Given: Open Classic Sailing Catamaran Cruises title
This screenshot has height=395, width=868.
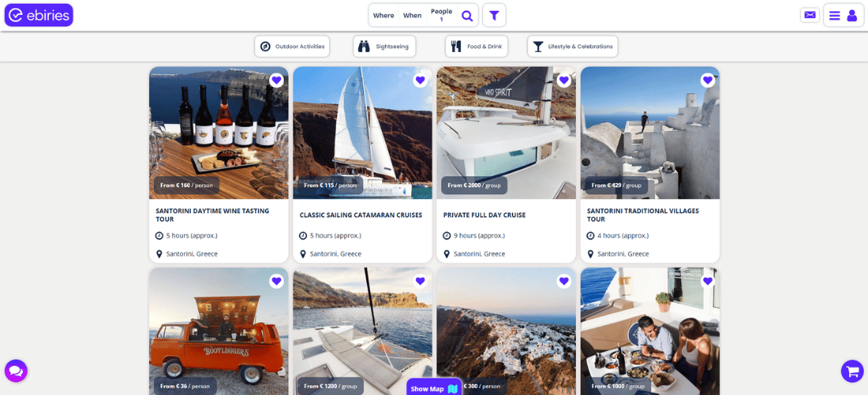Looking at the screenshot, I should tap(361, 215).
